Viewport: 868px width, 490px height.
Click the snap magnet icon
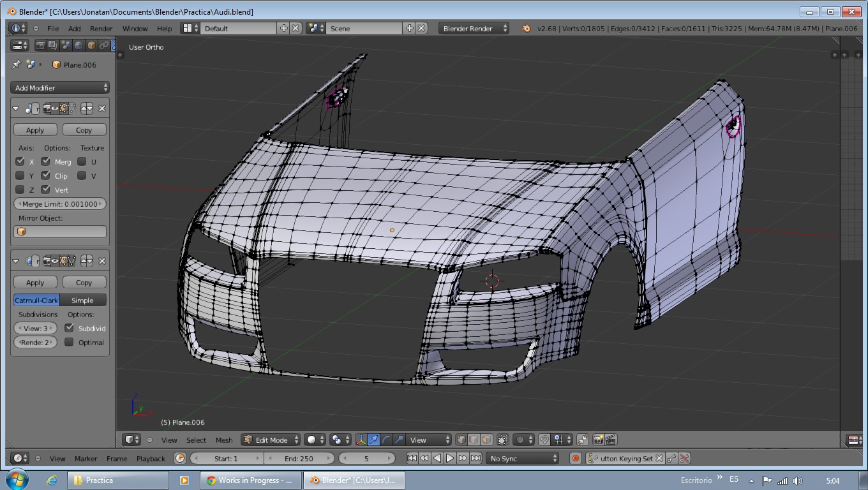[x=544, y=440]
